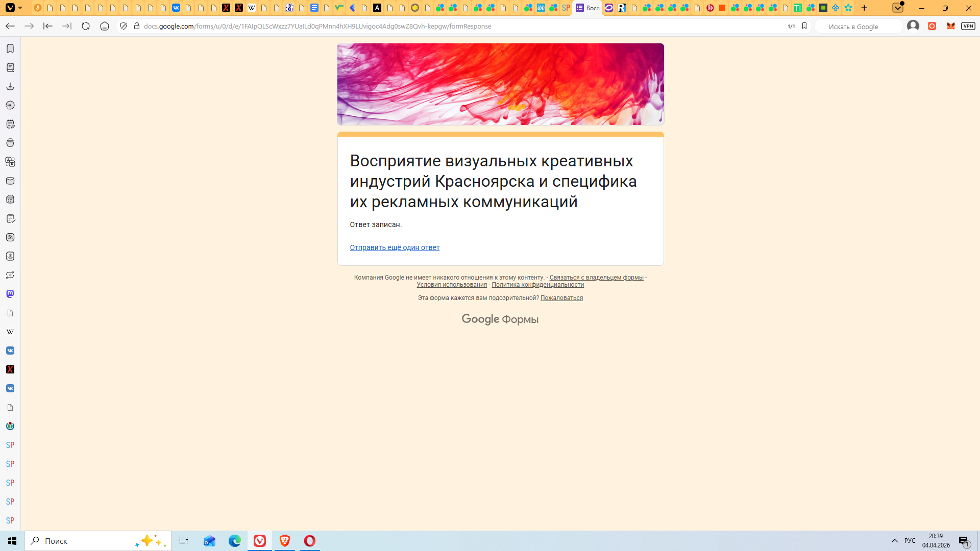Screen dimensions: 980x551
Task: Open the History panel in the sidebar
Action: (10, 105)
